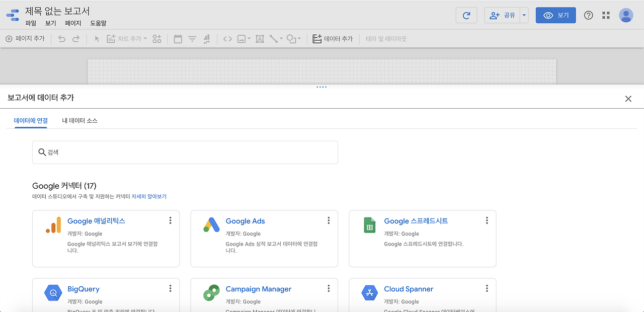Open the 페이지 menu
Image resolution: width=644 pixels, height=312 pixels.
tap(73, 23)
